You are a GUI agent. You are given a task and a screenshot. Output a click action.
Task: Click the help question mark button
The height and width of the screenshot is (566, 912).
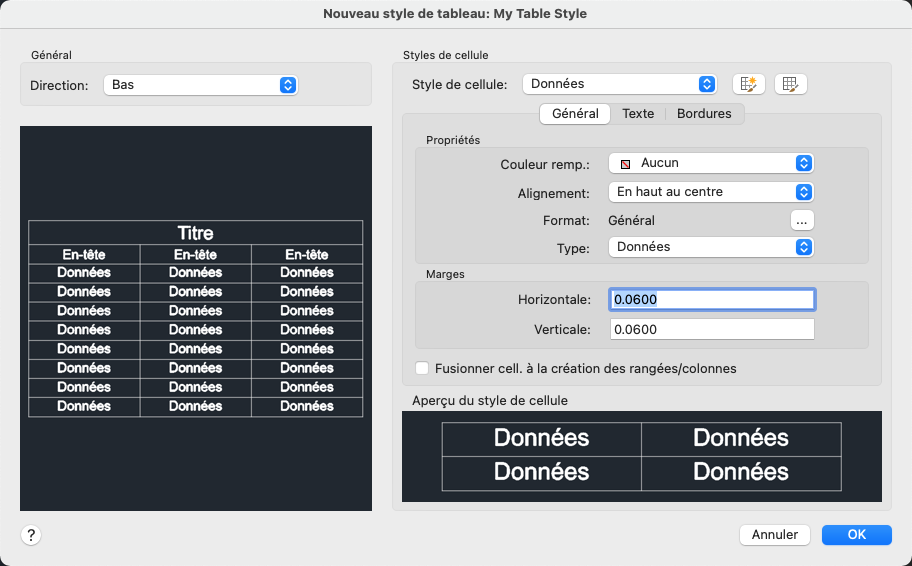[31, 535]
